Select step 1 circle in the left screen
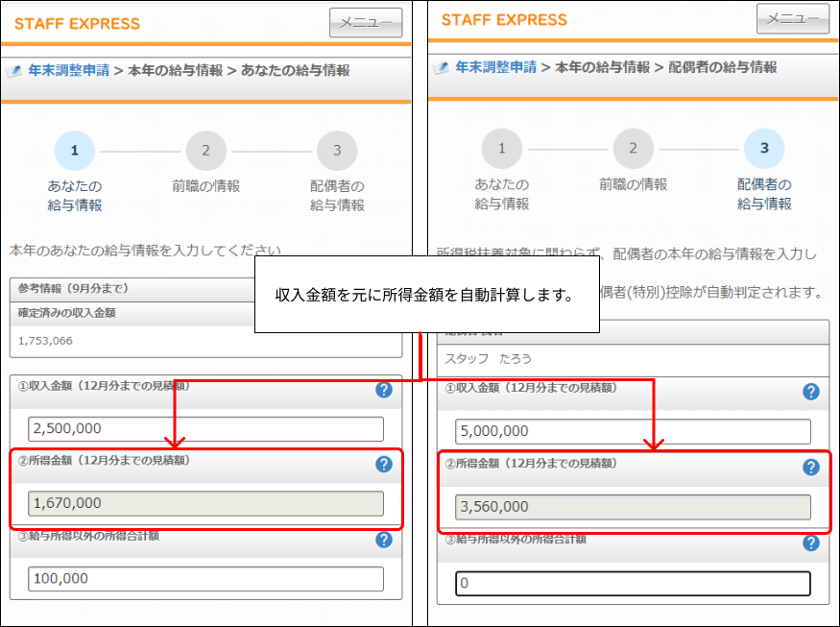The image size is (840, 627). 75,151
